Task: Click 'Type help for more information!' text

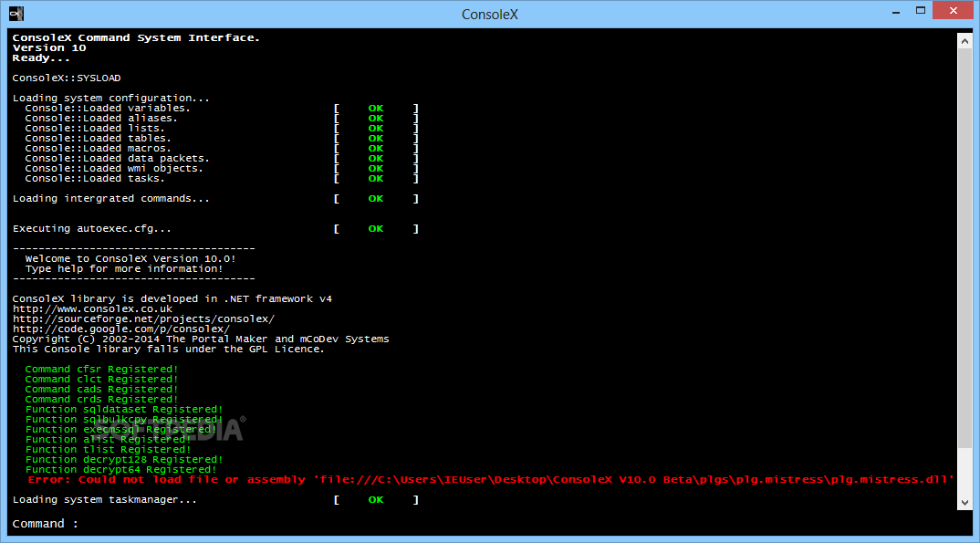Action: (x=124, y=268)
